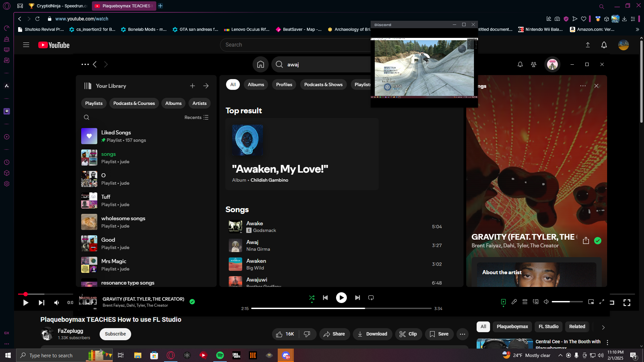
Task: Open Spotify queue icon
Action: point(525,302)
